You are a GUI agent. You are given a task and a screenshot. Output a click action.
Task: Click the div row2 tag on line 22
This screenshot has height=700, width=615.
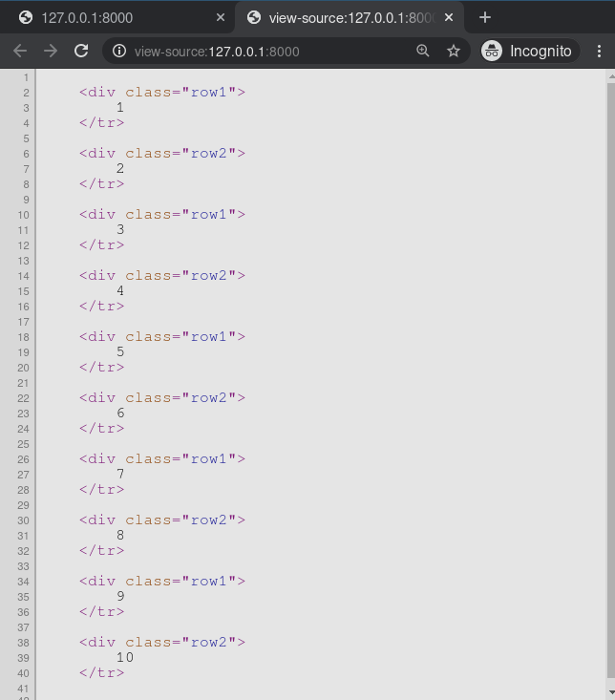[162, 398]
